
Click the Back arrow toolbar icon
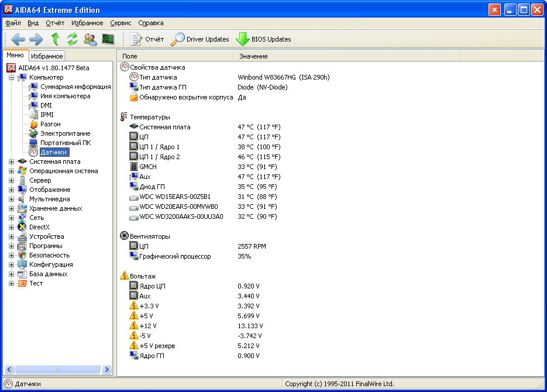click(x=18, y=39)
